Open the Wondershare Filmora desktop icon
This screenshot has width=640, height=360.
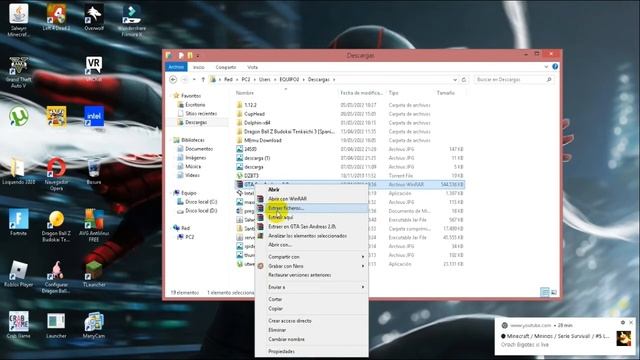tap(131, 20)
